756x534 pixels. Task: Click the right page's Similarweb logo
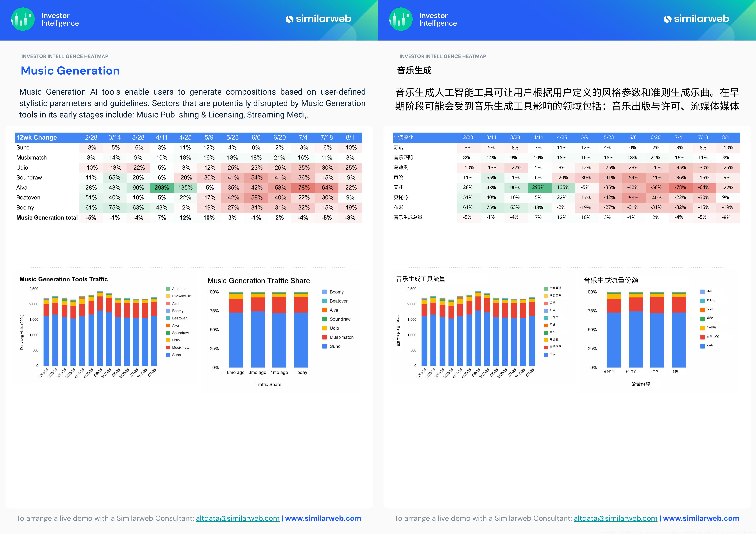tap(696, 19)
